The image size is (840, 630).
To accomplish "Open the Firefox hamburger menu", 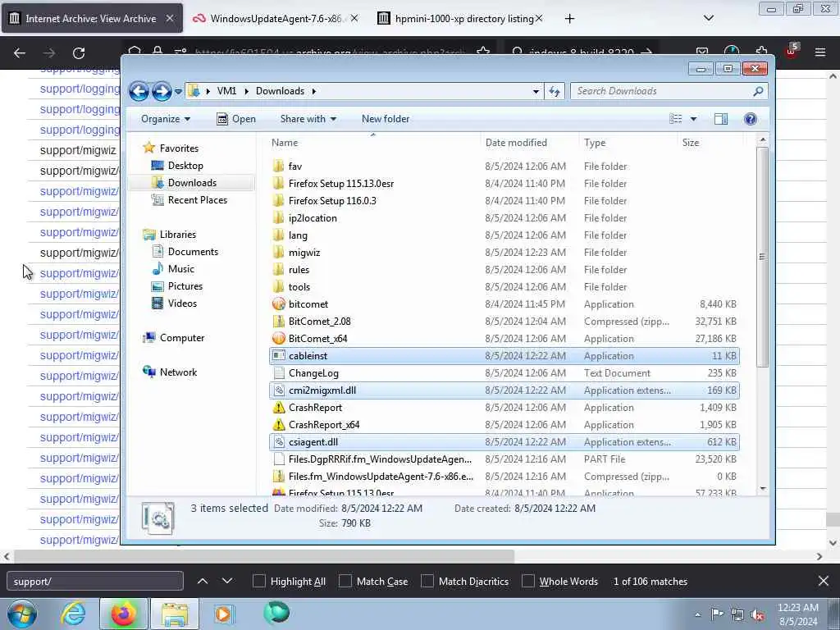I will pos(820,52).
